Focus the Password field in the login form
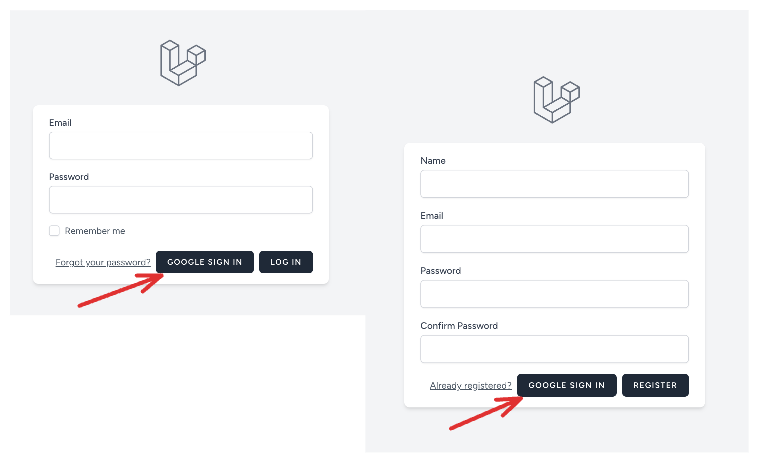This screenshot has height=462, width=758. pyautogui.click(x=181, y=200)
